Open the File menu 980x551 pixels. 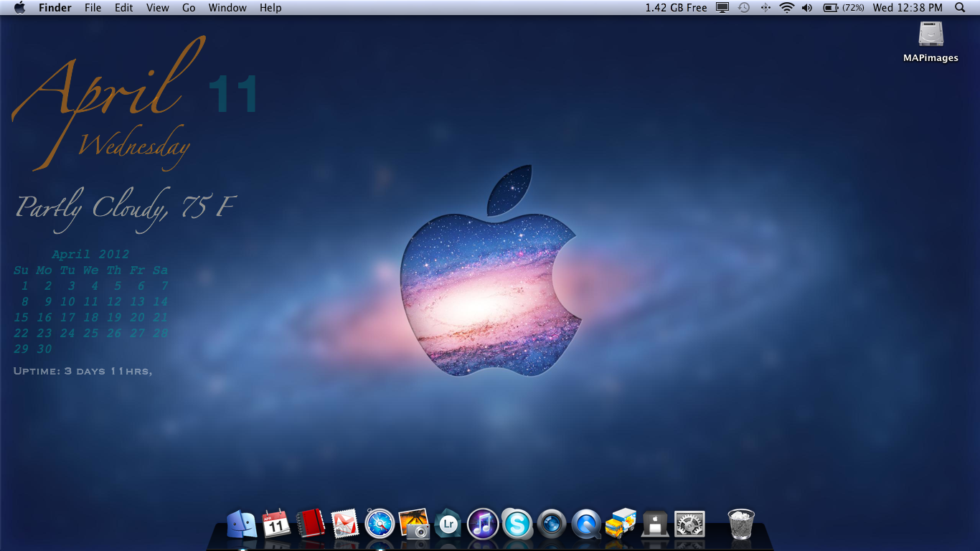click(x=93, y=8)
